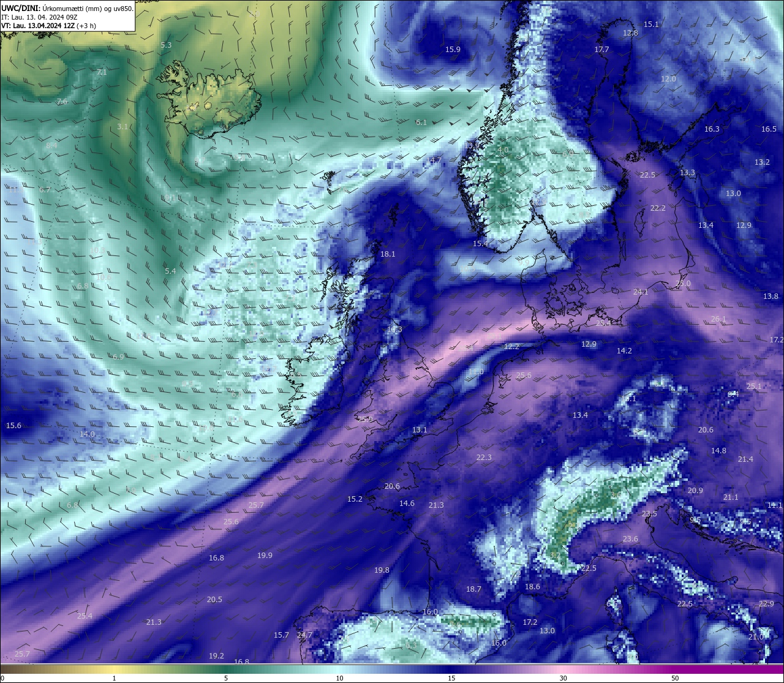Click the 5.3 value northwest of Iceland
The image size is (784, 683).
[x=166, y=45]
